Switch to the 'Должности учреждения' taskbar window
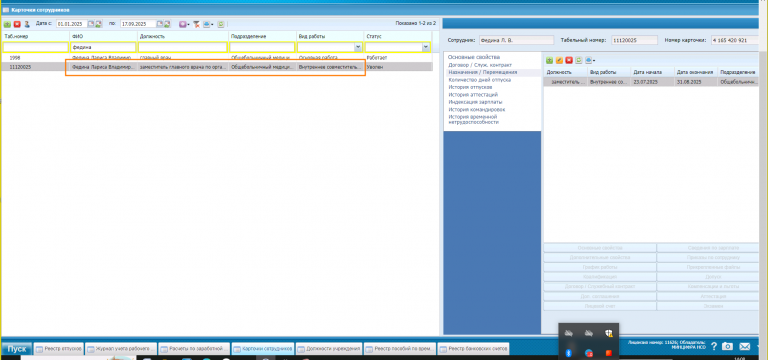This screenshot has width=768, height=360. (329, 349)
